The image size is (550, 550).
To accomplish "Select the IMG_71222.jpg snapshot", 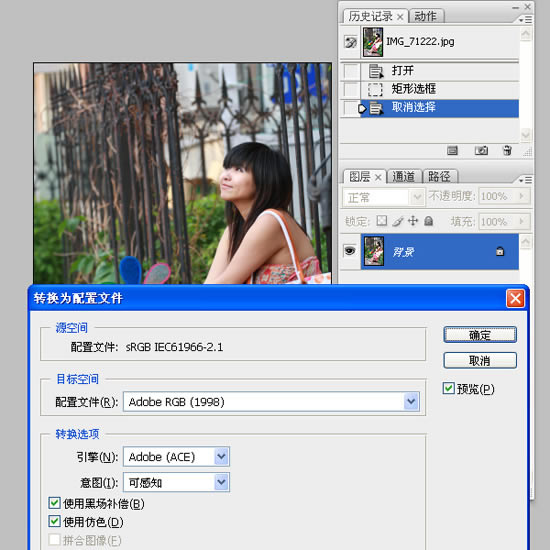I will pos(440,42).
